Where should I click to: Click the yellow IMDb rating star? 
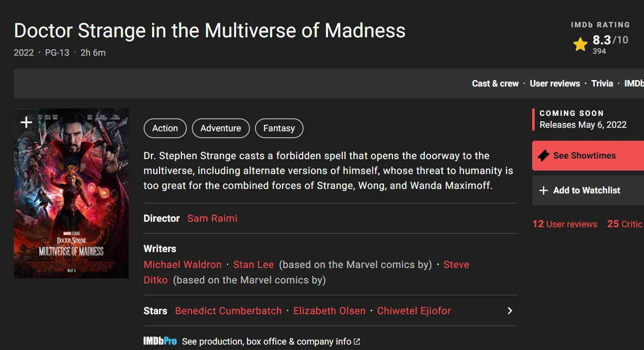pyautogui.click(x=580, y=45)
